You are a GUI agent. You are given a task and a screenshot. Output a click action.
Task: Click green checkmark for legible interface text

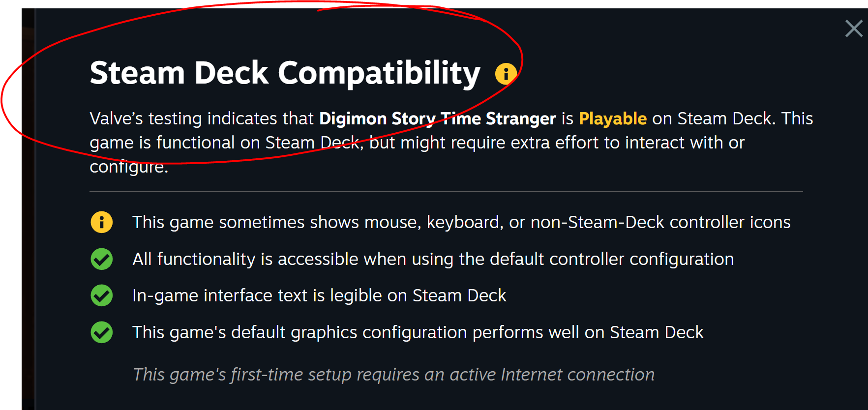102,295
